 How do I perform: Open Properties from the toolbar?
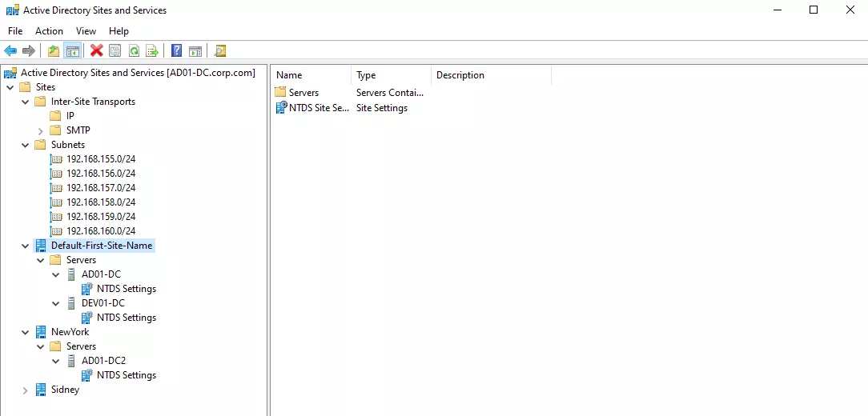coord(115,51)
